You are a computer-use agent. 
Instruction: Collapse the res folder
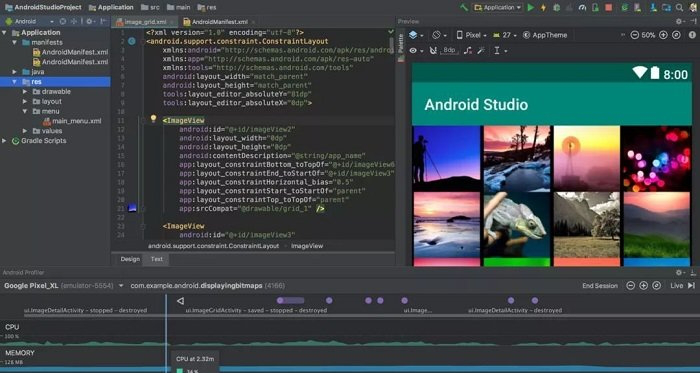[x=14, y=82]
